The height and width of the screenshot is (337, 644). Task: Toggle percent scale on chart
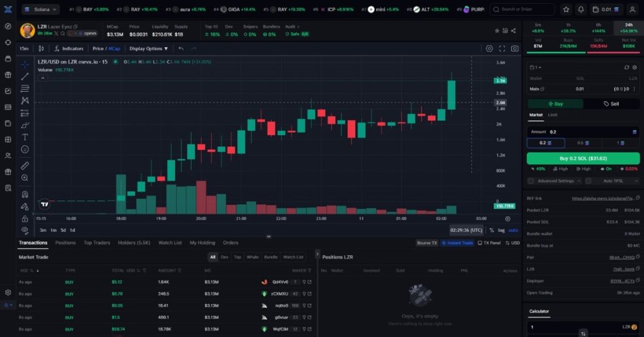pyautogui.click(x=491, y=230)
